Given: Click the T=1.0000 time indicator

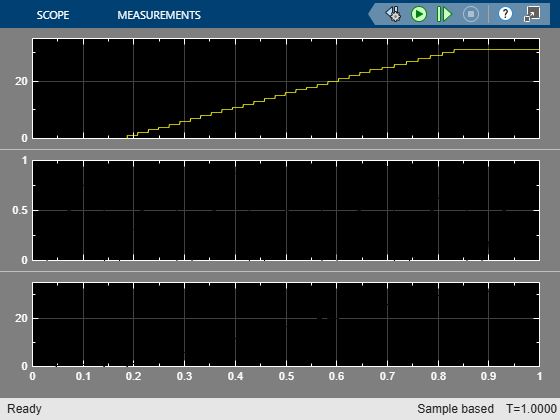Looking at the screenshot, I should coord(531,409).
